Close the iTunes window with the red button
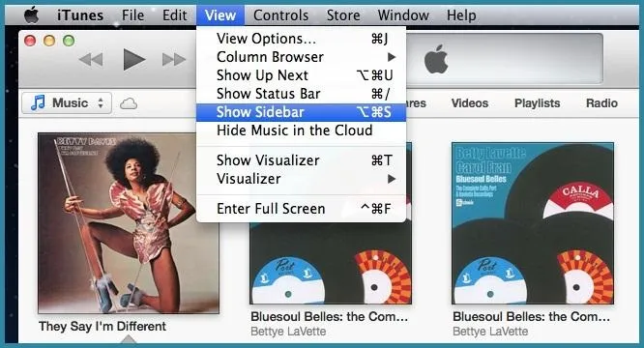The image size is (644, 348). pos(30,41)
